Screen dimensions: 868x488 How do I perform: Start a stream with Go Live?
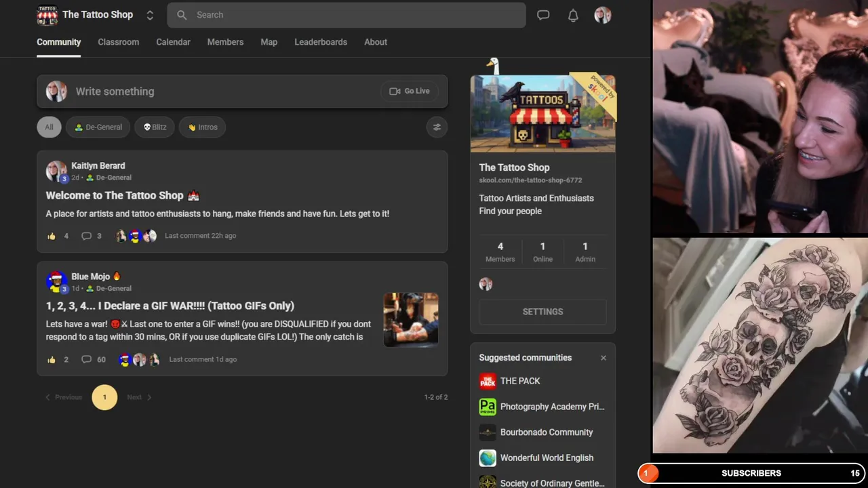point(410,91)
